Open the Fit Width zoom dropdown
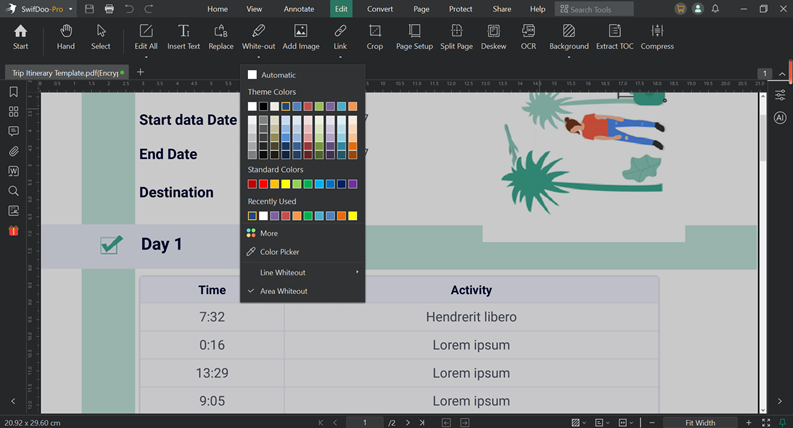The height and width of the screenshot is (428, 793). 695,422
